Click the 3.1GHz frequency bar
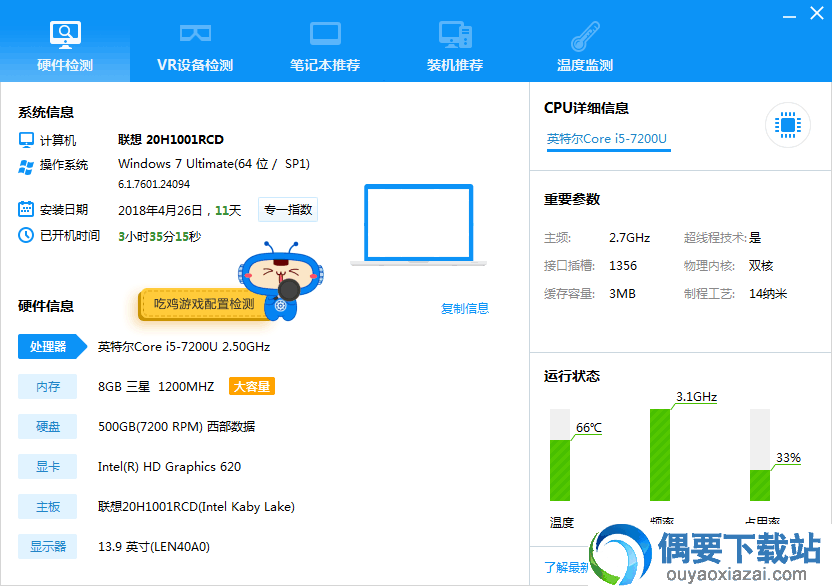Image resolution: width=832 pixels, height=586 pixels. [x=660, y=454]
